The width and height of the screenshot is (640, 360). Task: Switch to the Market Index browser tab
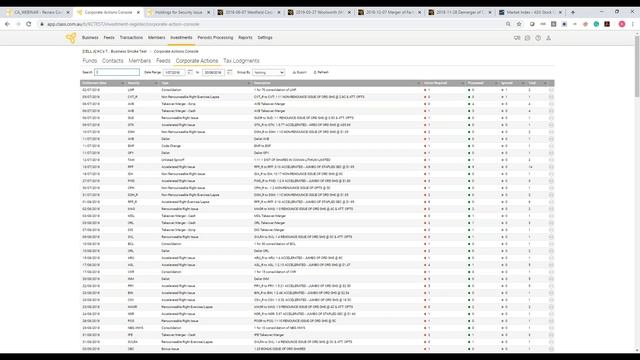530,13
